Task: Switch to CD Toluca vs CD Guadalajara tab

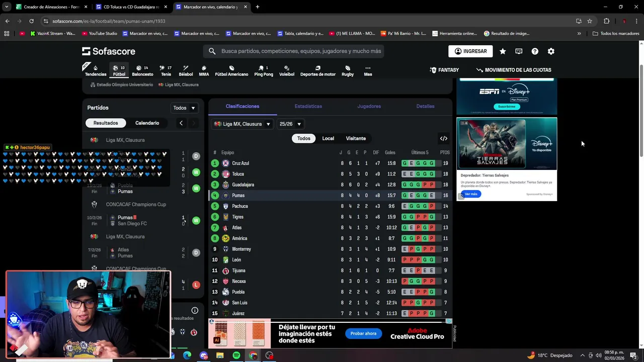Action: pyautogui.click(x=131, y=7)
